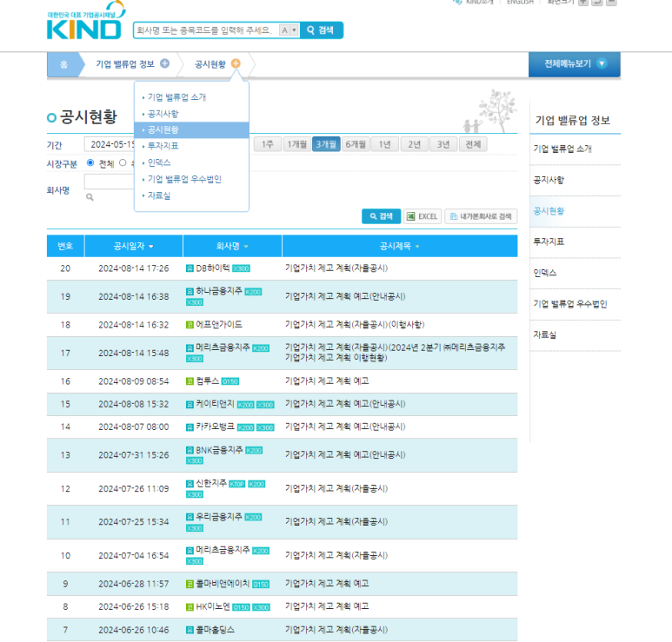Click the start date field 2024-05-1x

click(x=110, y=145)
